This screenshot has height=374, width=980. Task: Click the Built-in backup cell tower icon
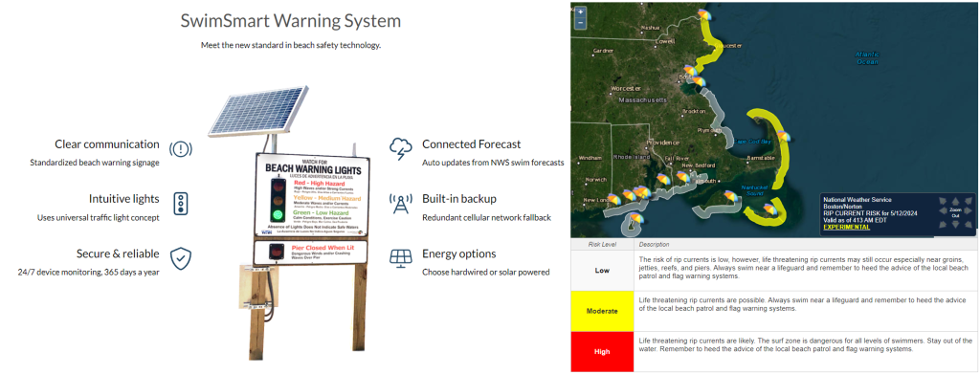click(x=400, y=203)
